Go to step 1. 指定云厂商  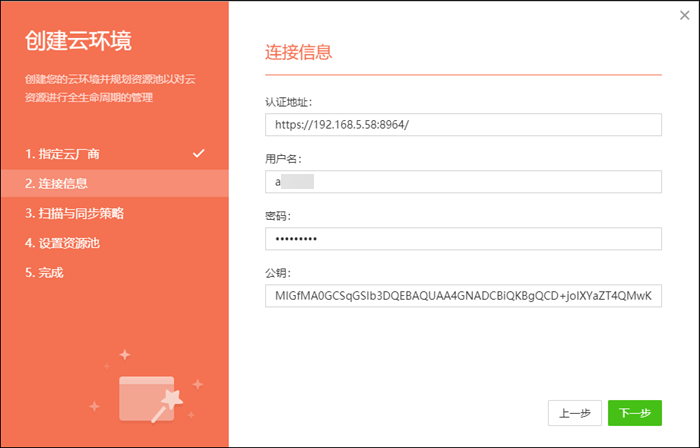click(62, 154)
